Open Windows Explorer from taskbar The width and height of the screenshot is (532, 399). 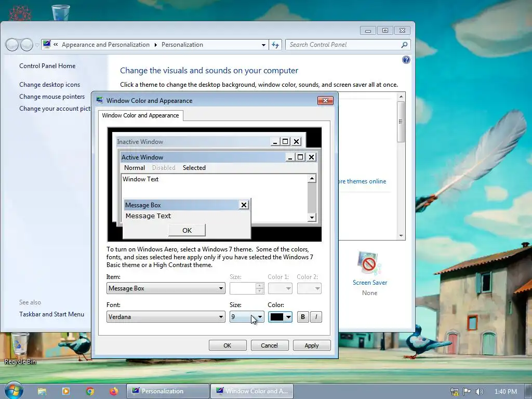coord(42,391)
